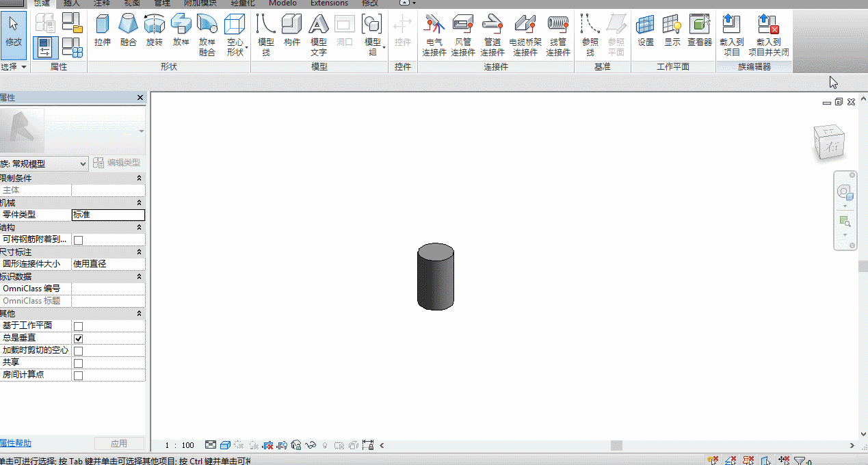Select the 模型线 (Model Line) tool
Viewport: 868px width, 465px height.
click(x=266, y=35)
